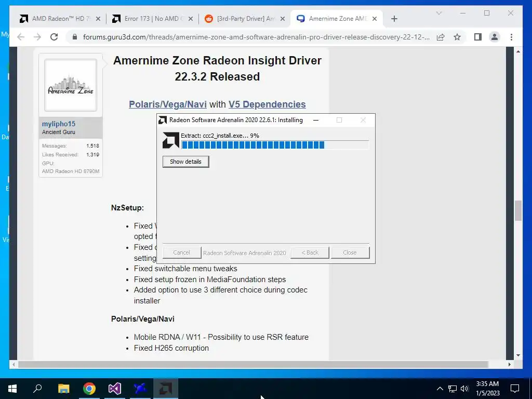Screen dimensions: 532x399
Task: Open mylipho15 user profile link
Action: pos(59,124)
